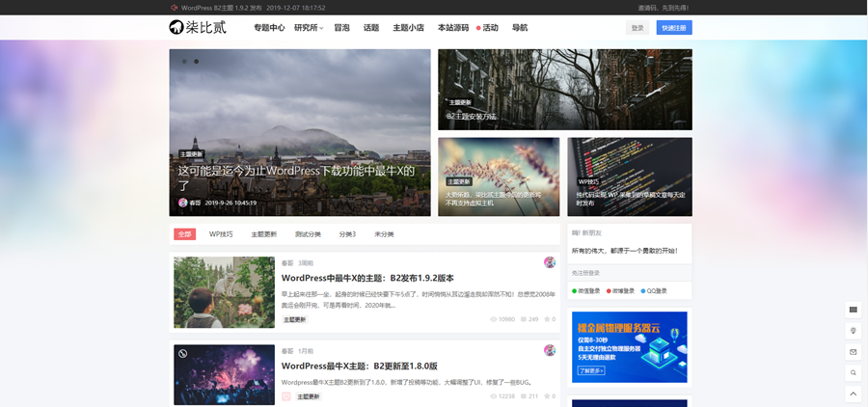Viewport: 868px width, 407px height.
Task: Select the 未分类 category tab
Action: 384,234
